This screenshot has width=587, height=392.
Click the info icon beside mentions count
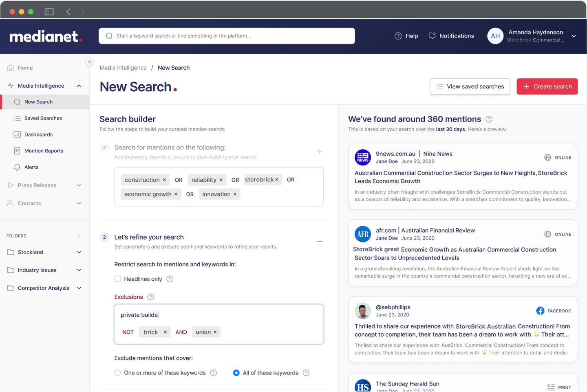[x=489, y=119]
